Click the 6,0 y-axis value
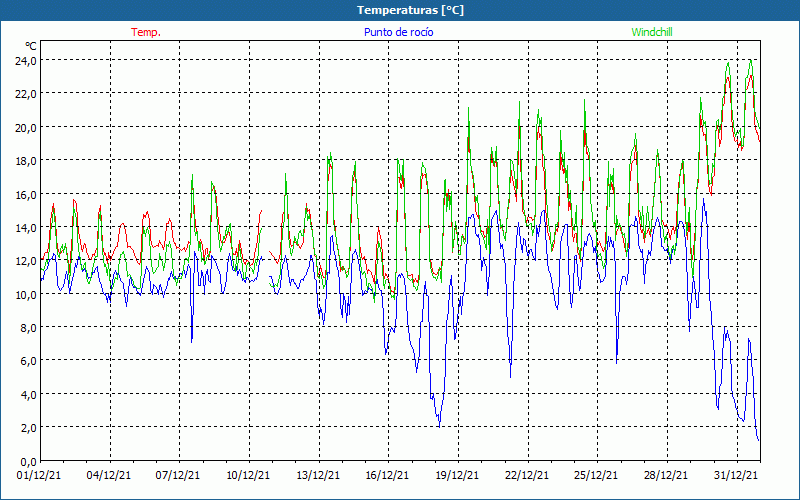 (x=28, y=361)
